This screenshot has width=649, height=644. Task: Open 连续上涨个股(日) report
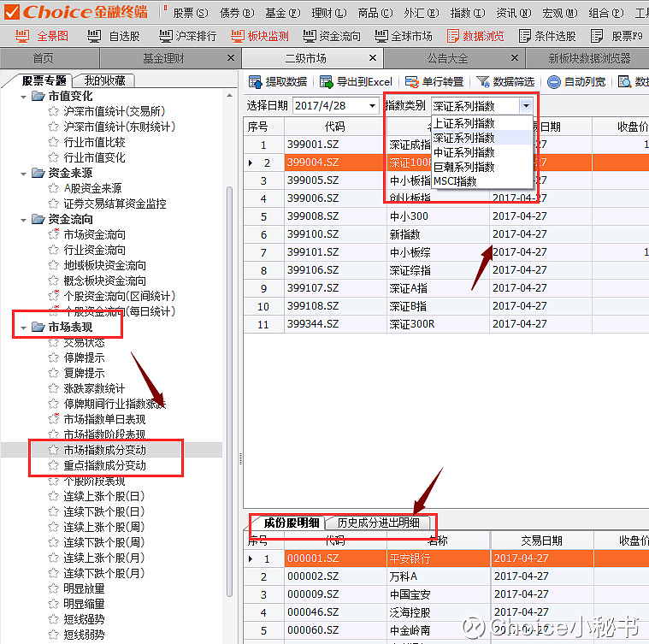coord(103,496)
